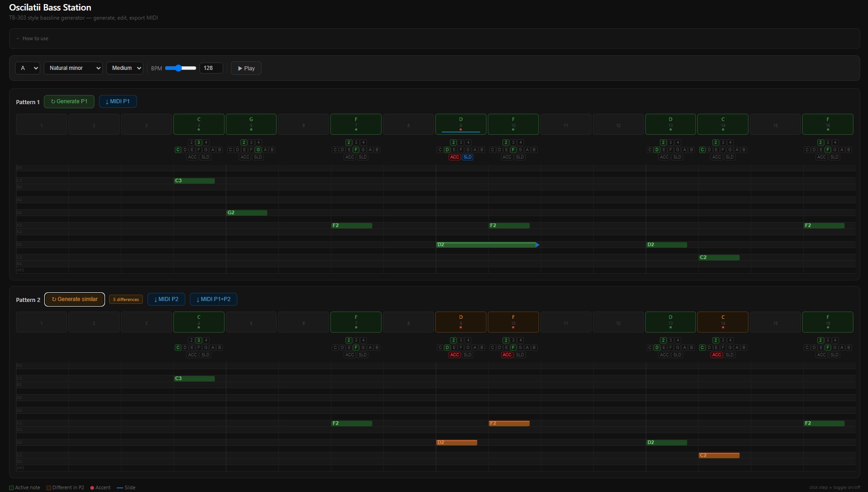The image size is (868, 492).
Task: Enable empty step 6 in Pattern 1
Action: (303, 124)
